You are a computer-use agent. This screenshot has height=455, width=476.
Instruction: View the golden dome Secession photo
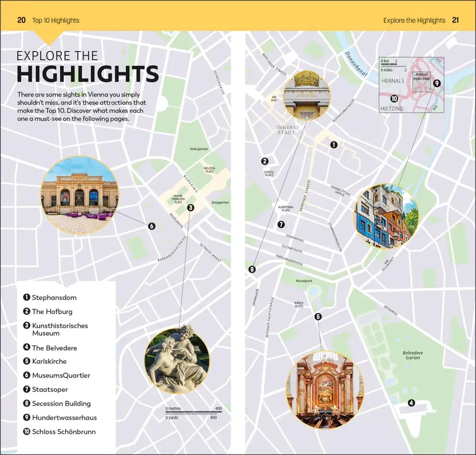pyautogui.click(x=307, y=96)
